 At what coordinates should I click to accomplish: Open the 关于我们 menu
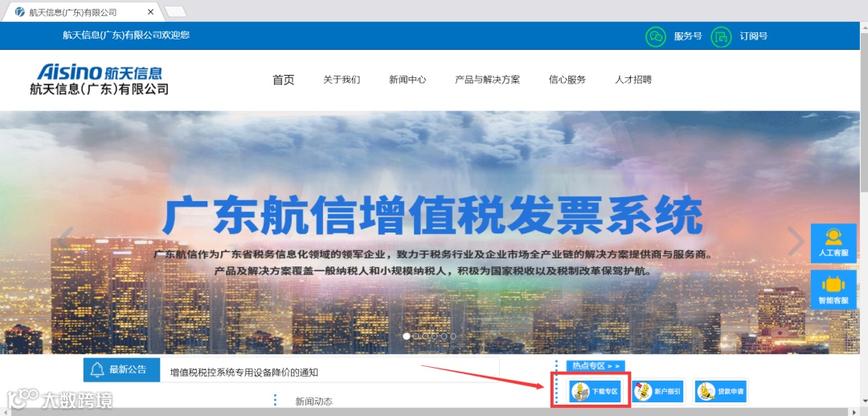[x=342, y=80]
